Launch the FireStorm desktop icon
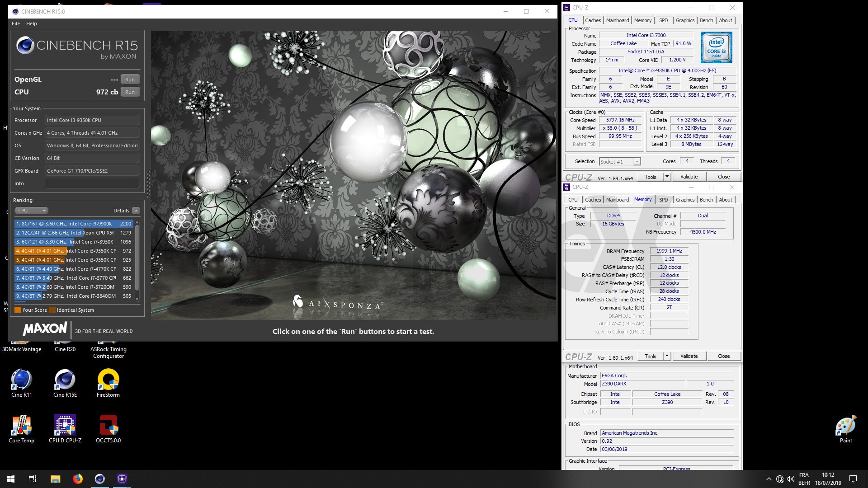The image size is (868, 488). (x=108, y=383)
